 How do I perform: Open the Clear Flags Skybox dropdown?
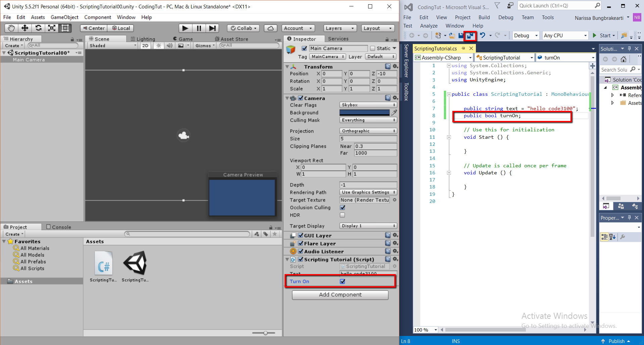tap(368, 105)
